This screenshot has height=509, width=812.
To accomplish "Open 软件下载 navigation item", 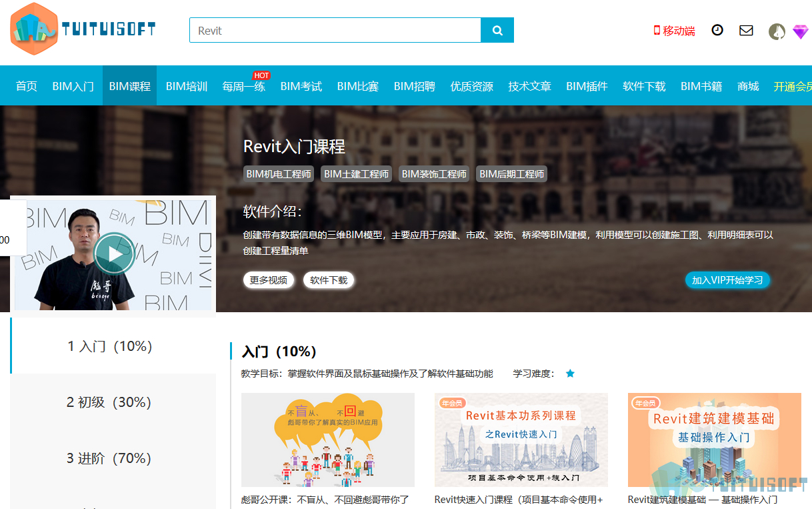I will tap(645, 86).
